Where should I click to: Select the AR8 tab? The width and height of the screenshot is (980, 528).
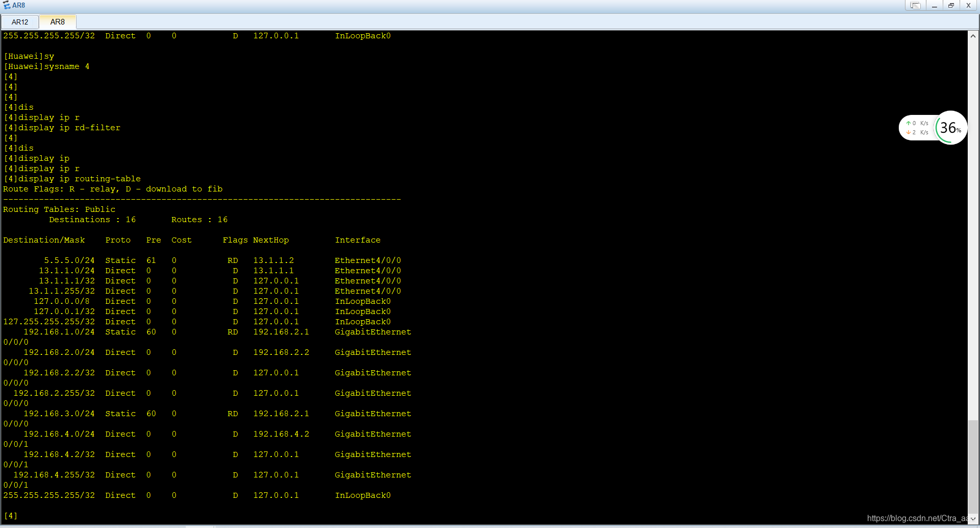coord(58,22)
